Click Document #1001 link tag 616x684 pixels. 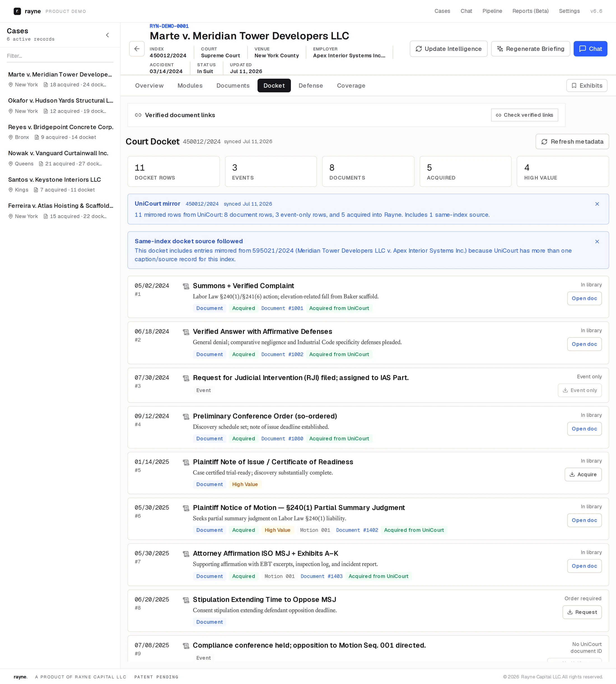(282, 308)
